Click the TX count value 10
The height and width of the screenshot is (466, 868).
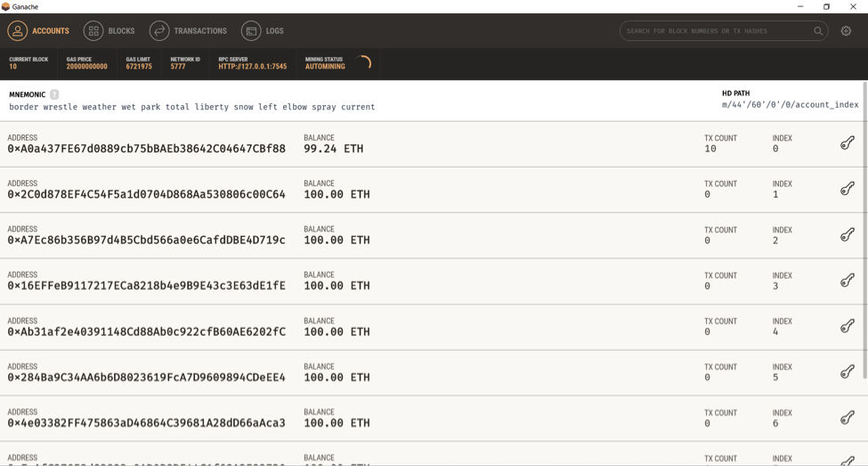point(710,149)
